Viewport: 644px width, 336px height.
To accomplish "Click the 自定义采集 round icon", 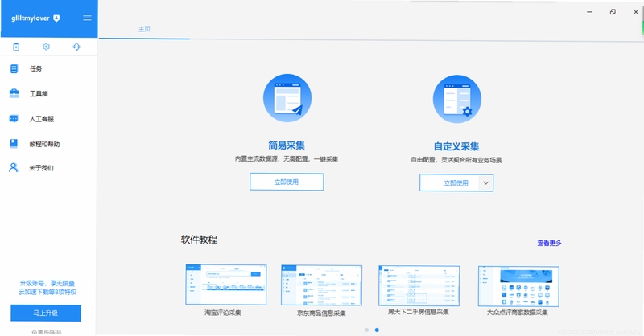I will pyautogui.click(x=456, y=99).
